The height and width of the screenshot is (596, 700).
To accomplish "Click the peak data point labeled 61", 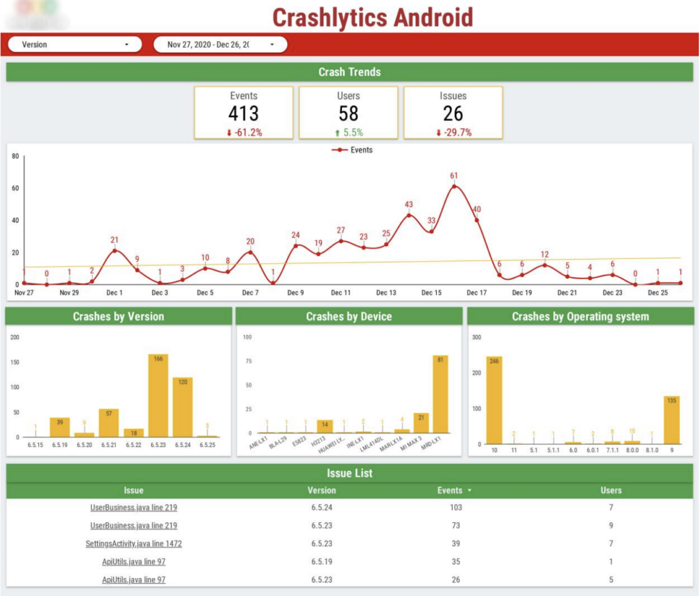I will (x=454, y=187).
